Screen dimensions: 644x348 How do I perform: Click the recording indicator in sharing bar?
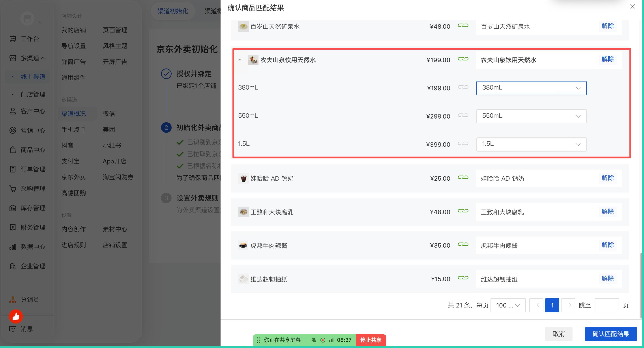(323, 340)
